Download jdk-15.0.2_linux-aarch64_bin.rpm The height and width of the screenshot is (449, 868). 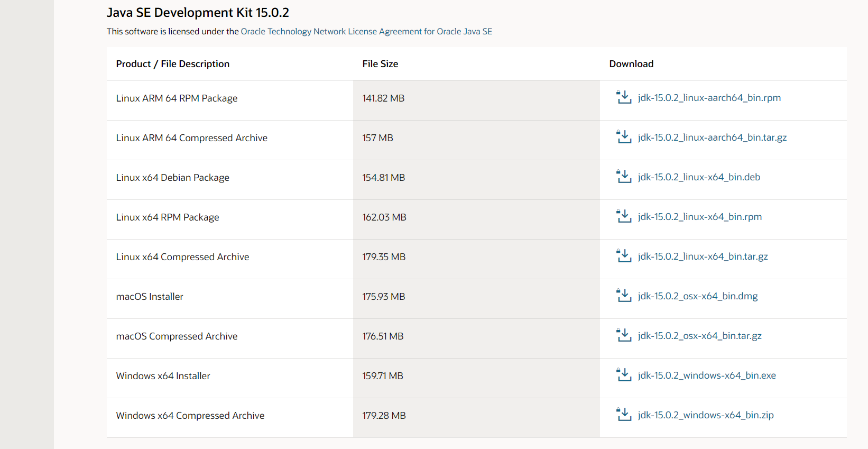[709, 98]
